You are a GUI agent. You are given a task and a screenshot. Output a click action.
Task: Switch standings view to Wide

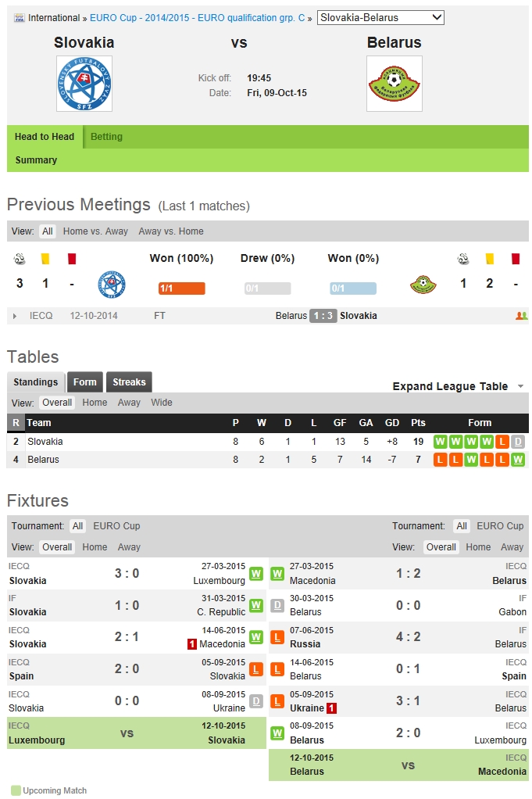pyautogui.click(x=162, y=403)
